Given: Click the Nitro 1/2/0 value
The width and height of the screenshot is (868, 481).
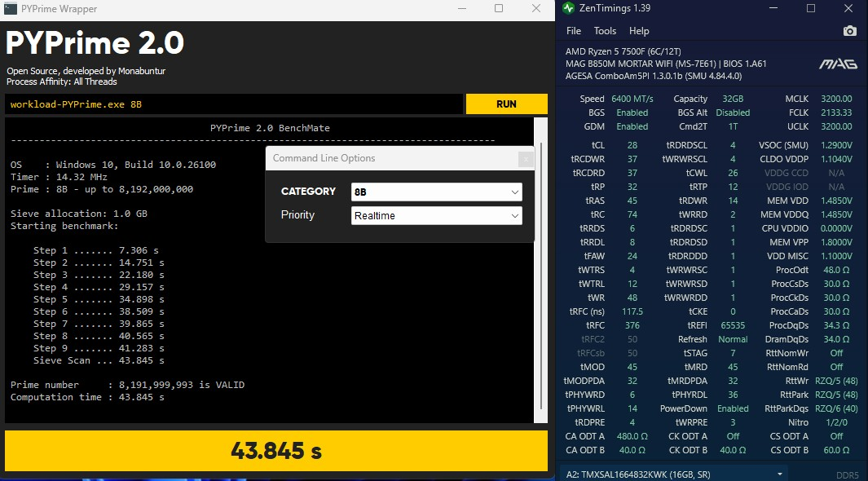Looking at the screenshot, I should pos(836,422).
